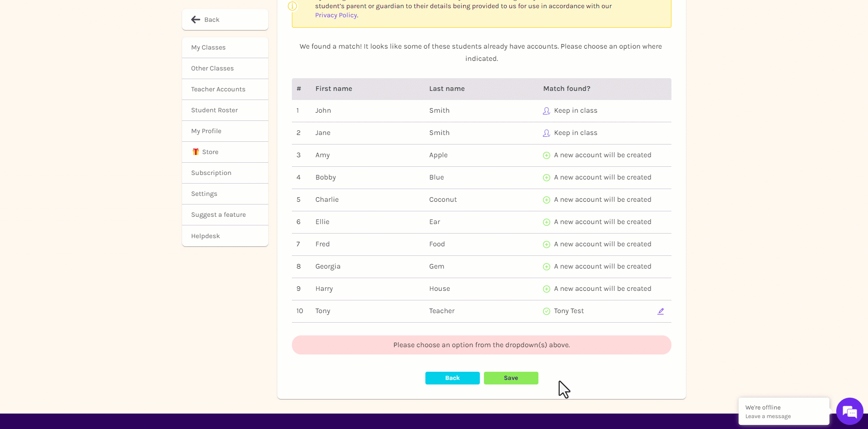Click green check icon beside Tony Test
868x429 pixels.
[x=547, y=311]
